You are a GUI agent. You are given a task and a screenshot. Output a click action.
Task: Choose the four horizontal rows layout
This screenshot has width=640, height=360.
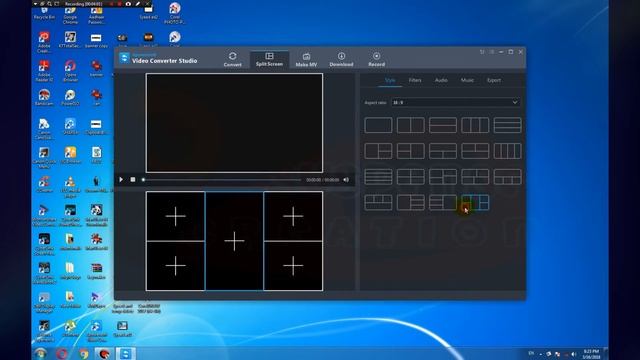click(x=378, y=177)
